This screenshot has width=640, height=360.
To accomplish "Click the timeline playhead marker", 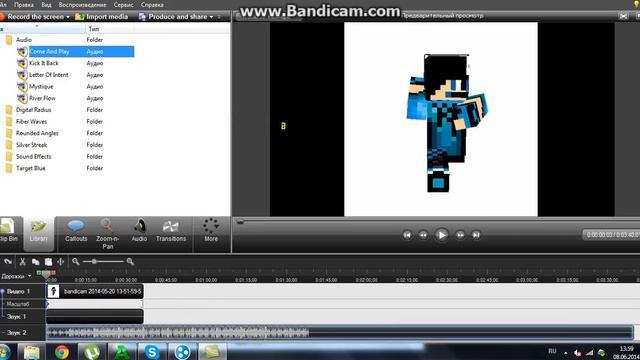I will click(x=46, y=274).
